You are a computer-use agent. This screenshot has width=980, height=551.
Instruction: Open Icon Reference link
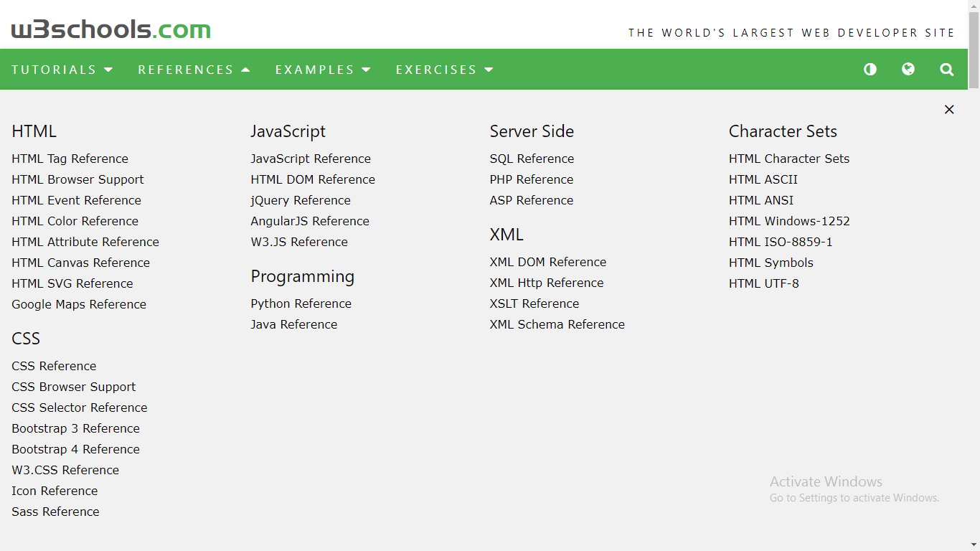(55, 491)
